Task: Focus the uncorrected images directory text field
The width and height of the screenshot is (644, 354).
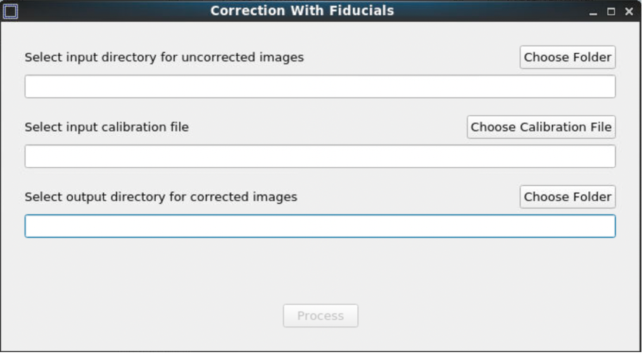Action: [x=320, y=87]
